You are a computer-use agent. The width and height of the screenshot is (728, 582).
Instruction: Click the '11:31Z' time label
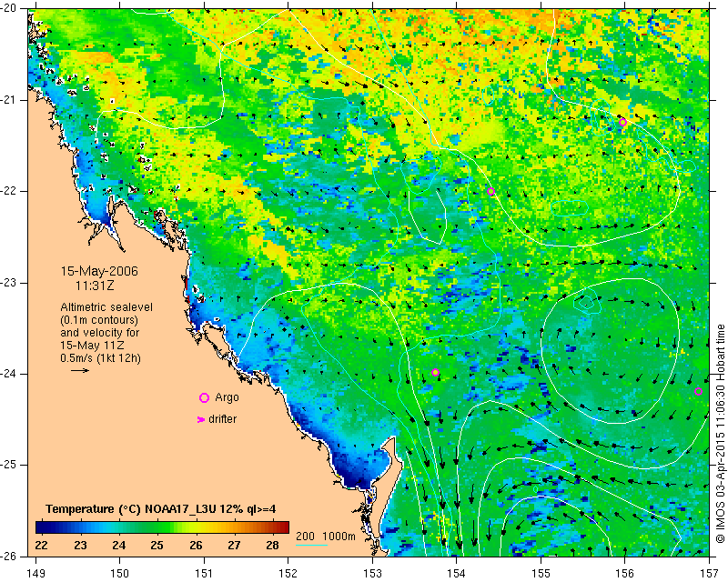(95, 286)
